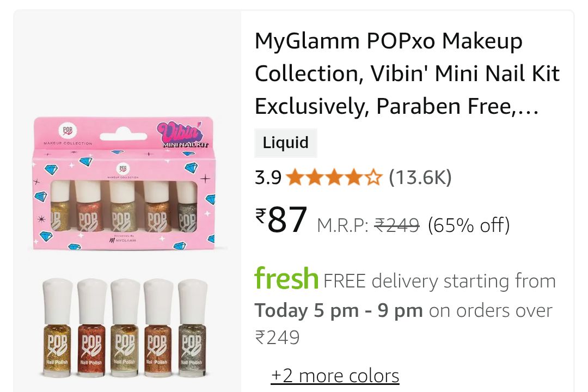Click the orange star rating icons
588x392 pixels.
coord(334,177)
